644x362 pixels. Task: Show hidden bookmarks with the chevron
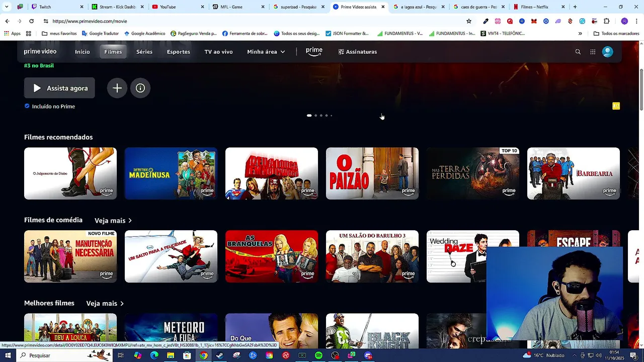tap(580, 34)
